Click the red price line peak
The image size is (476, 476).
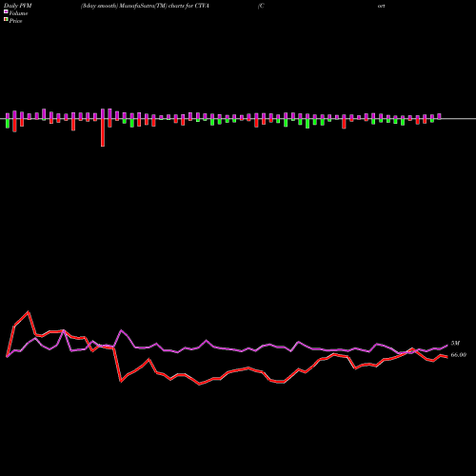point(29,312)
